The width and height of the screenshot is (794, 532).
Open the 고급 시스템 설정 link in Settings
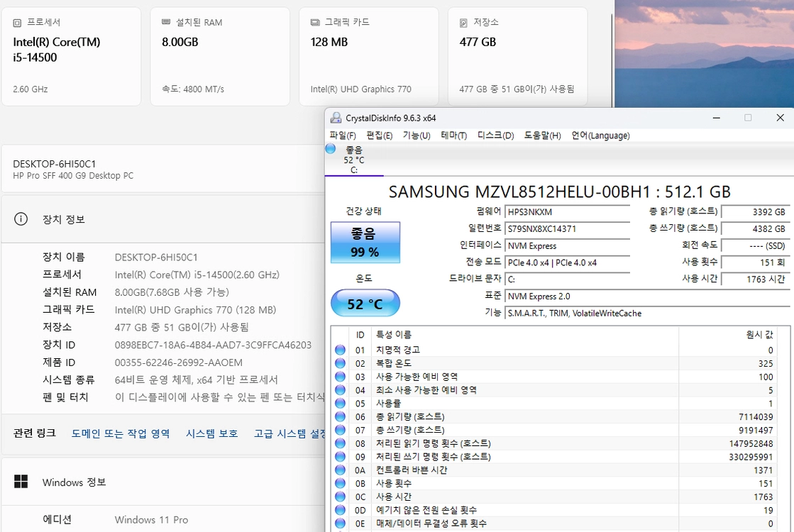point(289,434)
